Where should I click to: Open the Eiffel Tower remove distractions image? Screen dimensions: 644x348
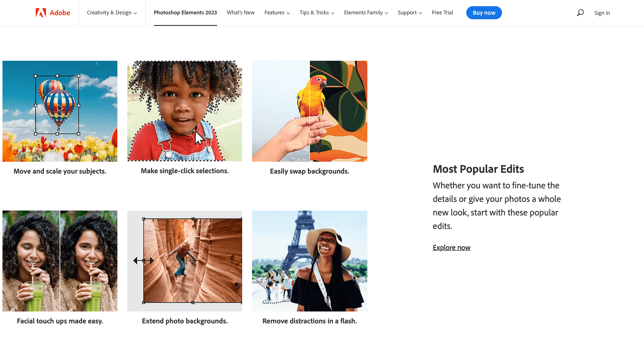[x=309, y=261]
